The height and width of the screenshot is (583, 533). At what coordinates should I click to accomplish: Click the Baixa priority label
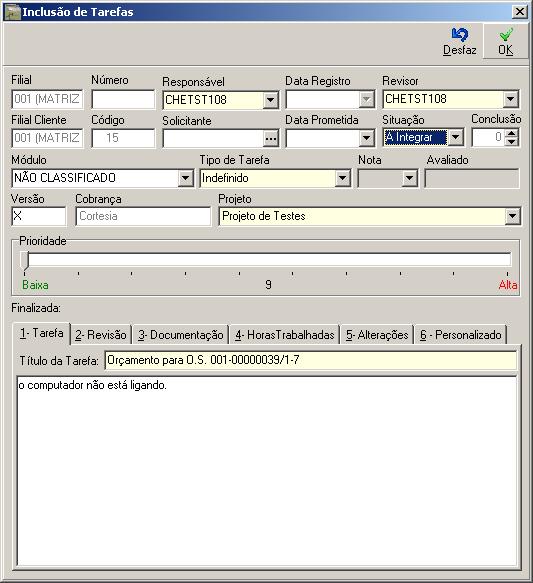[x=35, y=285]
